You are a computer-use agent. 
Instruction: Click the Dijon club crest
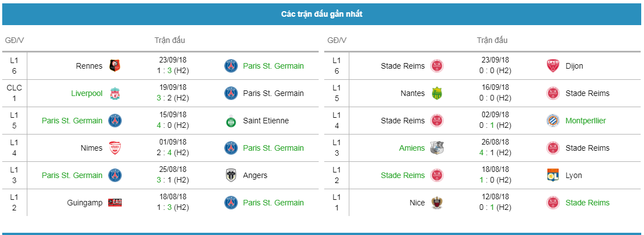coord(553,66)
